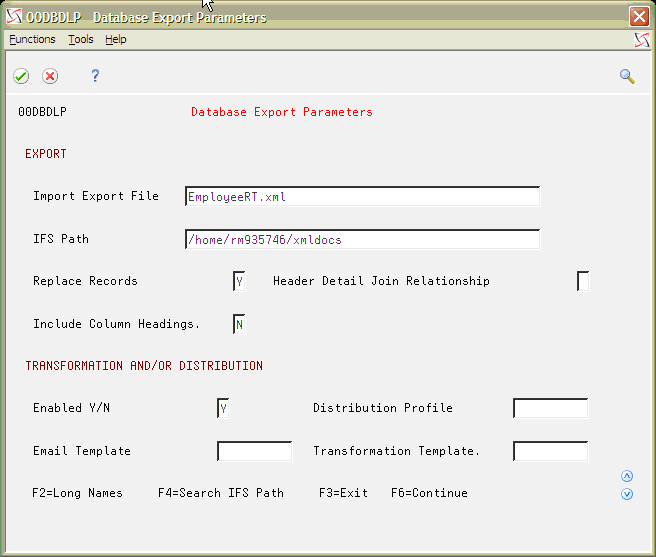Click TRANSFORMATION AND/OR DISTRIBUTION heading
This screenshot has width=656, height=557.
(144, 366)
